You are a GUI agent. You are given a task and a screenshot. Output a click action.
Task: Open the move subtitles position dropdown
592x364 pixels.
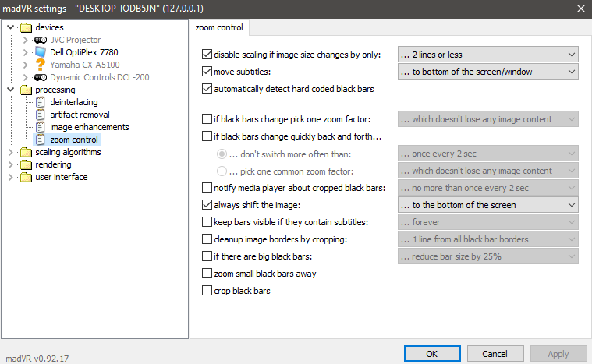[x=487, y=72]
